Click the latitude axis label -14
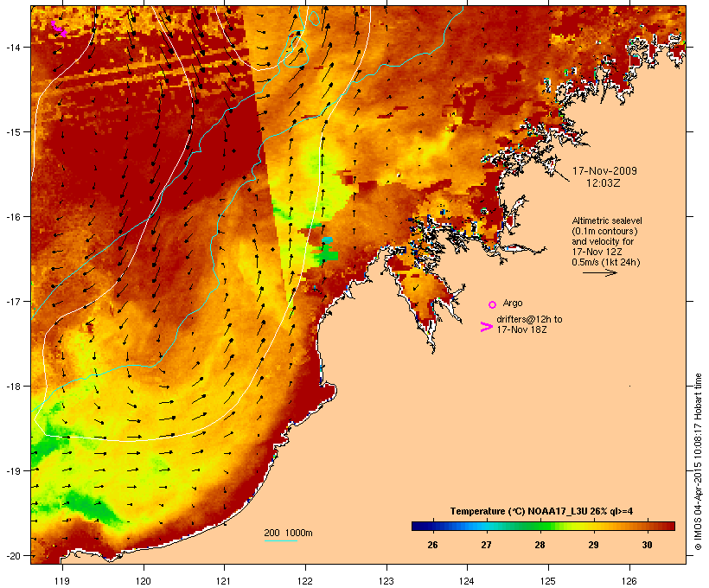Viewport: 709px width, 588px height. click(12, 47)
